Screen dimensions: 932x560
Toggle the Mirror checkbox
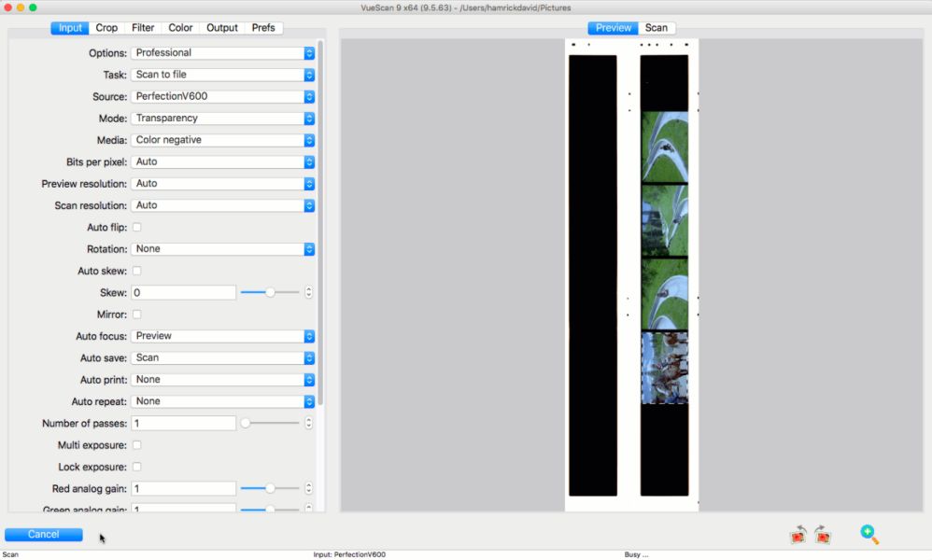click(136, 315)
